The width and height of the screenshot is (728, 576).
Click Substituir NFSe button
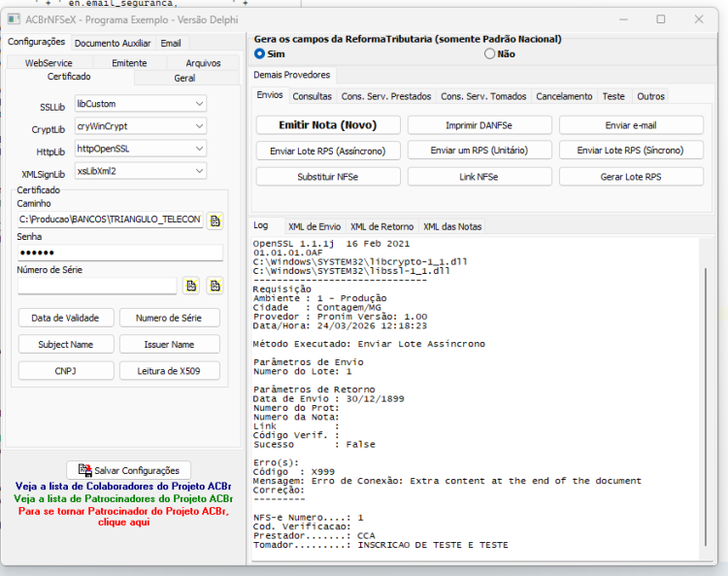328,177
